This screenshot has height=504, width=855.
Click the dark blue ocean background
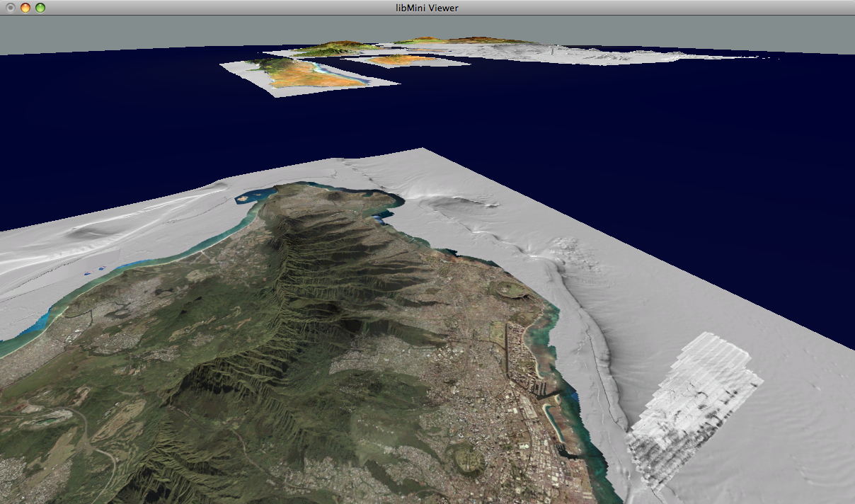point(637,142)
